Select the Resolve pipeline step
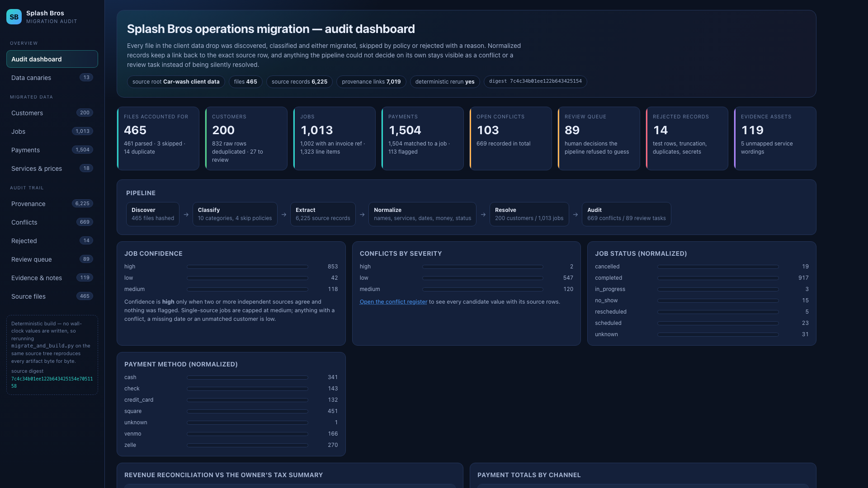This screenshot has height=488, width=868. point(529,214)
